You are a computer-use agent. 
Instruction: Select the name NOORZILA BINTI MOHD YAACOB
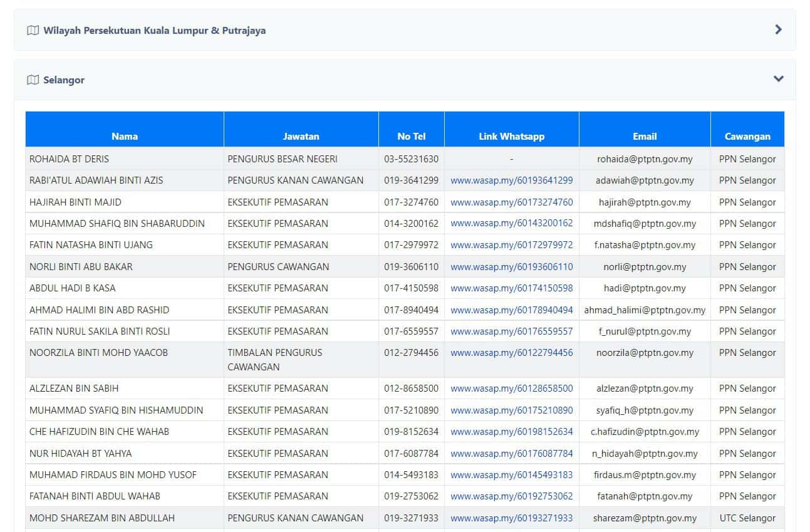pos(98,353)
